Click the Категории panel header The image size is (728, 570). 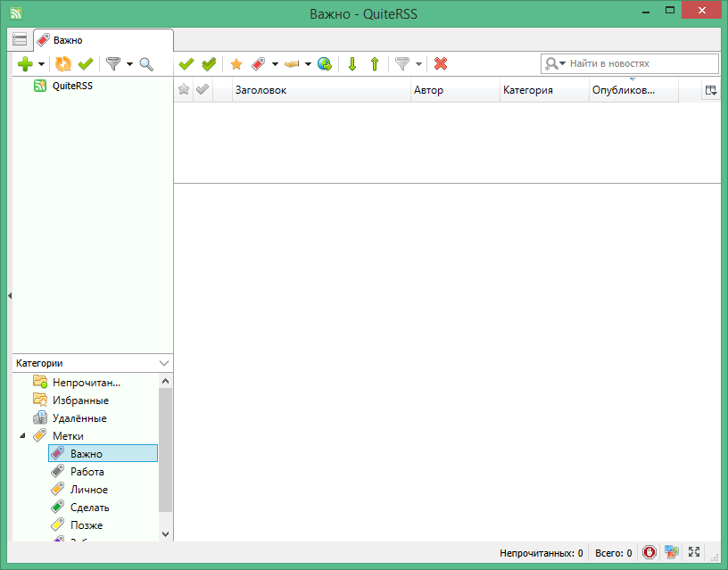pyautogui.click(x=93, y=363)
